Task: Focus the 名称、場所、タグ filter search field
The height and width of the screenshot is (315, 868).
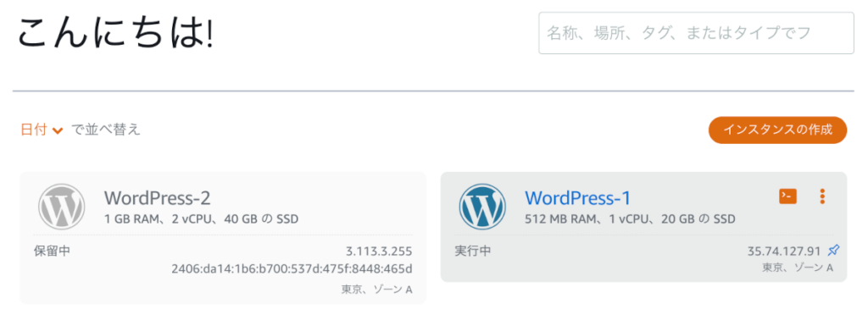Action: tap(696, 33)
